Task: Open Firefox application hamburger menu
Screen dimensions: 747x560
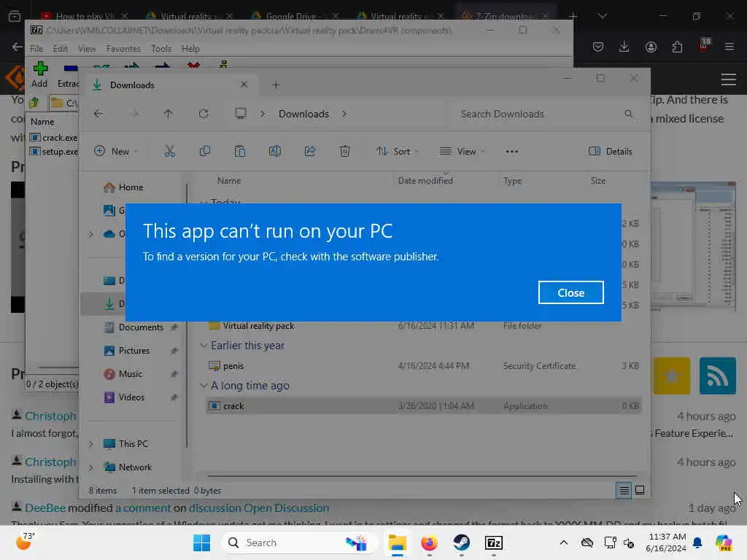Action: coord(729,47)
